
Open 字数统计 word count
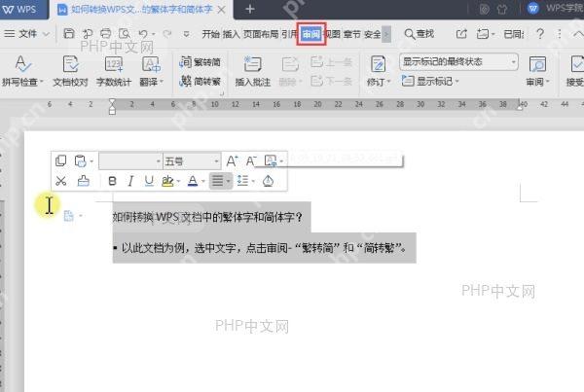(x=114, y=71)
